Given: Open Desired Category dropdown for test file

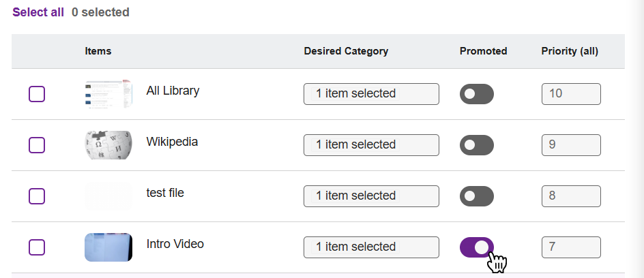Looking at the screenshot, I should pyautogui.click(x=371, y=196).
